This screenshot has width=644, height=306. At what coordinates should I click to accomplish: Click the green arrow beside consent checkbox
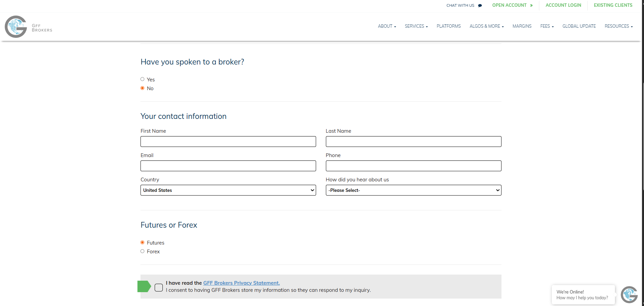coord(144,286)
